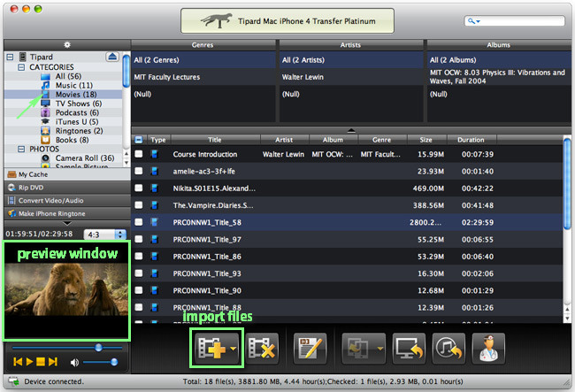Select MIT Faculty Lectures genre
Screen dimensions: 575x392
[203, 77]
